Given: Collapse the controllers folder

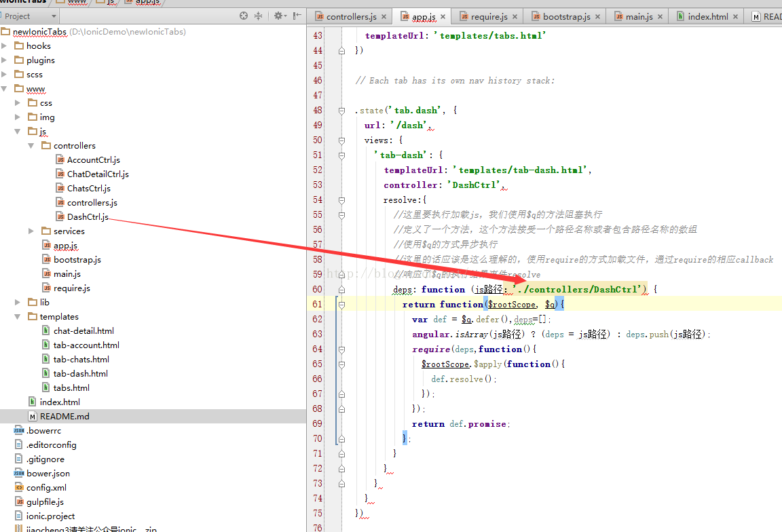Looking at the screenshot, I should tap(31, 146).
